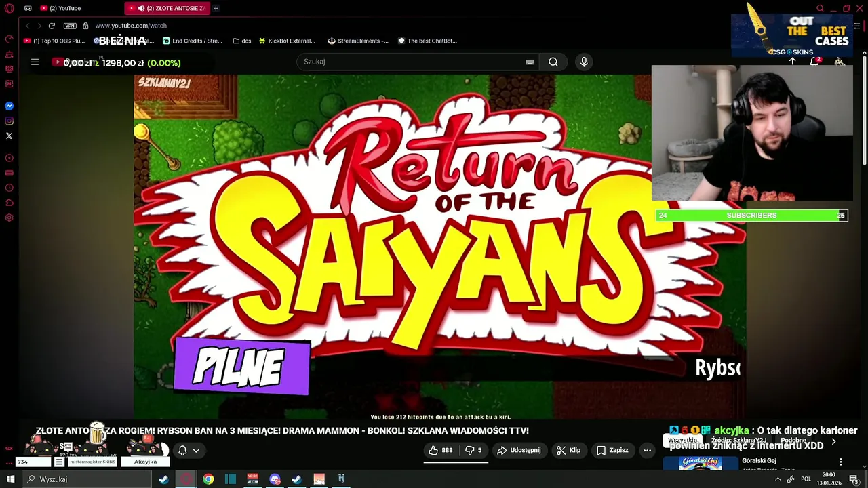Open YouTube notifications bell with badge
The image size is (868, 488).
pos(814,61)
